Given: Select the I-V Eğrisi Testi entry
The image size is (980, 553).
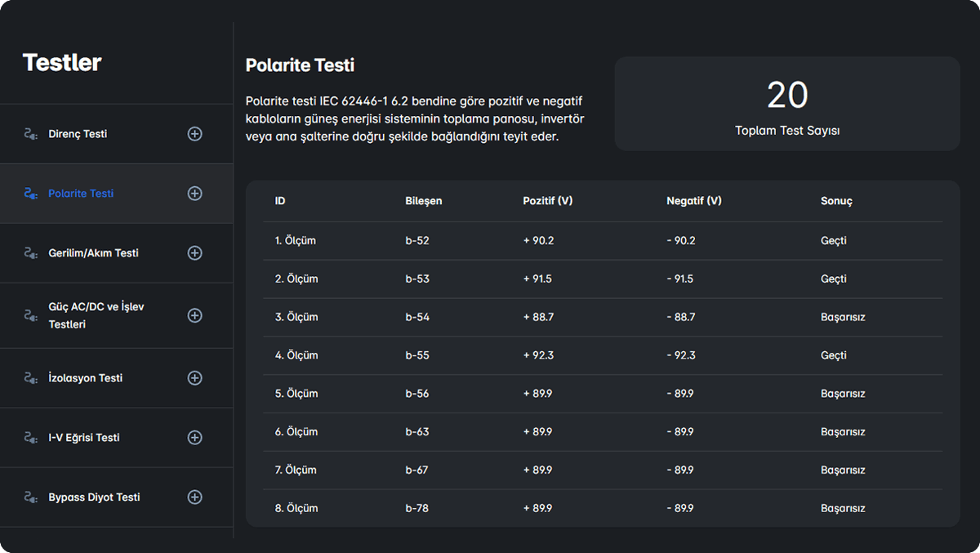Looking at the screenshot, I should pos(83,438).
